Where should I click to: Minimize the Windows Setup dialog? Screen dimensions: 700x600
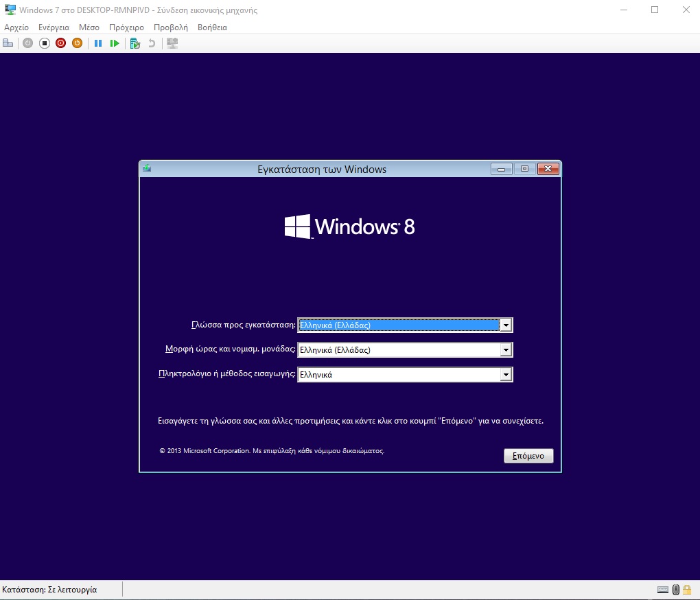point(502,169)
